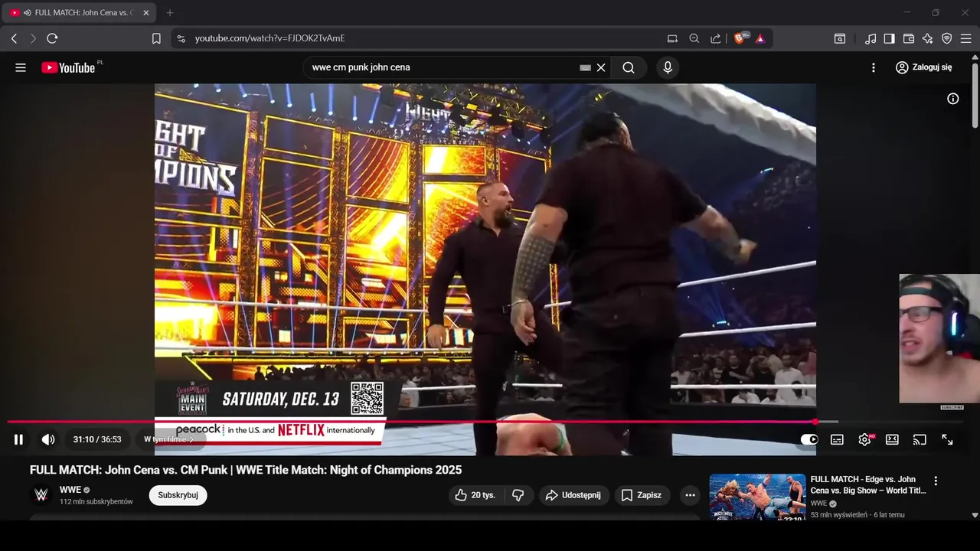Toggle the autoplay switch

point(809,439)
